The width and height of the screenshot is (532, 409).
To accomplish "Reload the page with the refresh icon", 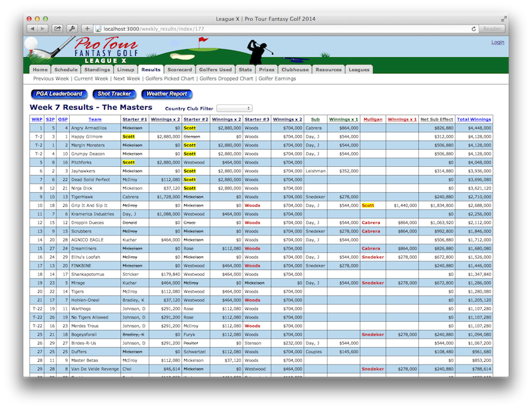I will point(473,29).
